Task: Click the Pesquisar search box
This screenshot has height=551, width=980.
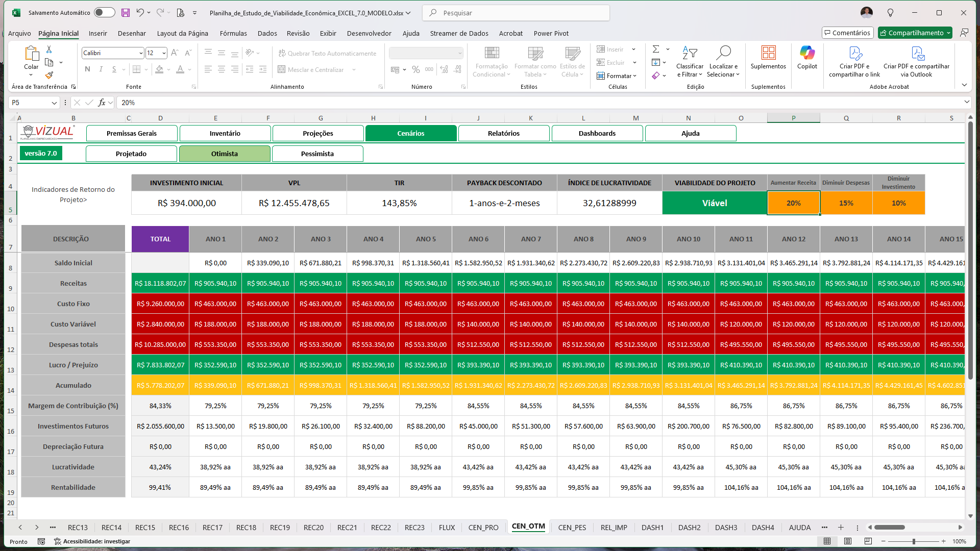Action: pos(517,13)
